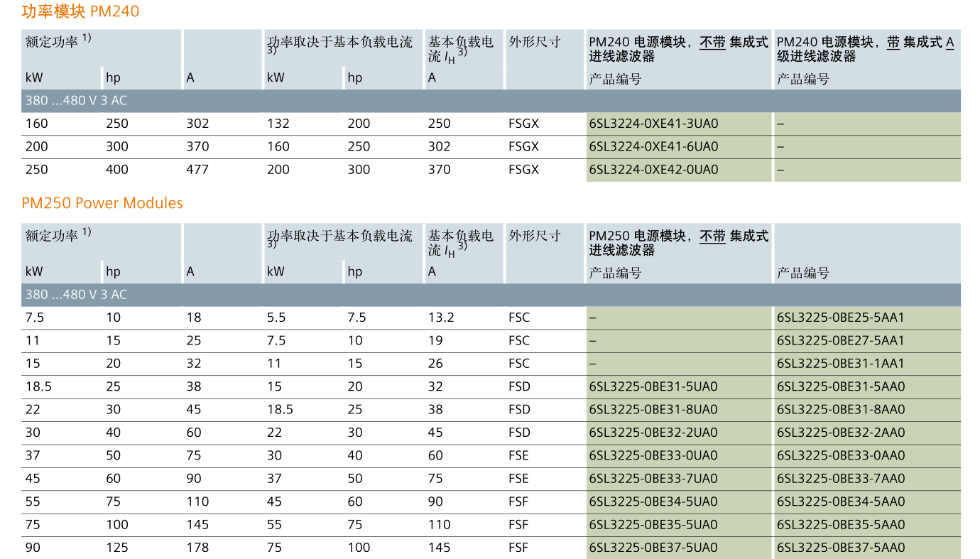Click product number 6SL3225-0BE31-5UA0
This screenshot has width=980, height=559.
pos(653,386)
